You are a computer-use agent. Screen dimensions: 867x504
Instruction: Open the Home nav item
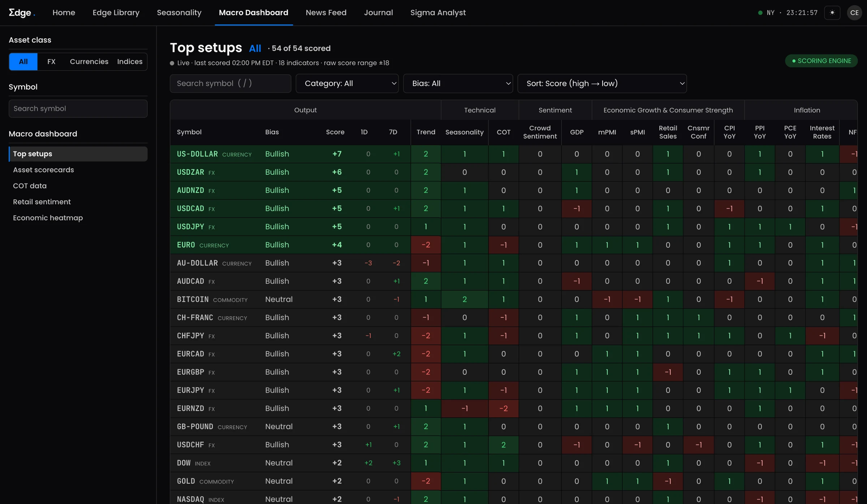coord(64,13)
